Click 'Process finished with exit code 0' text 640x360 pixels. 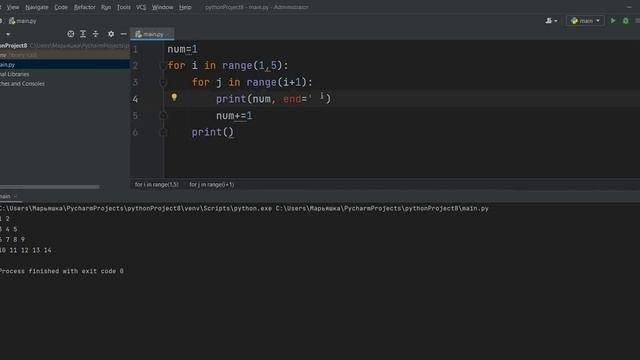click(62, 271)
